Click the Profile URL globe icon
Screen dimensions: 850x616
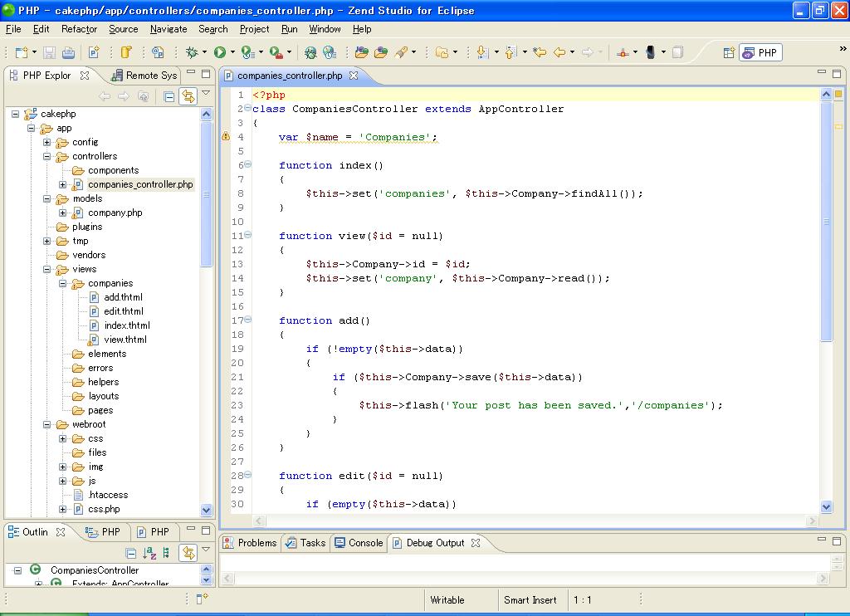(x=329, y=52)
